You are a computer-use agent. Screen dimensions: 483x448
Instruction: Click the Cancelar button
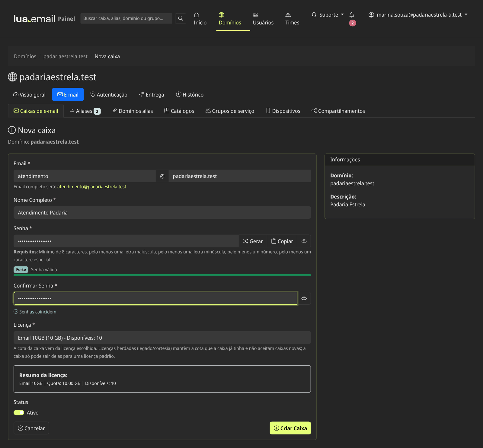(31, 428)
